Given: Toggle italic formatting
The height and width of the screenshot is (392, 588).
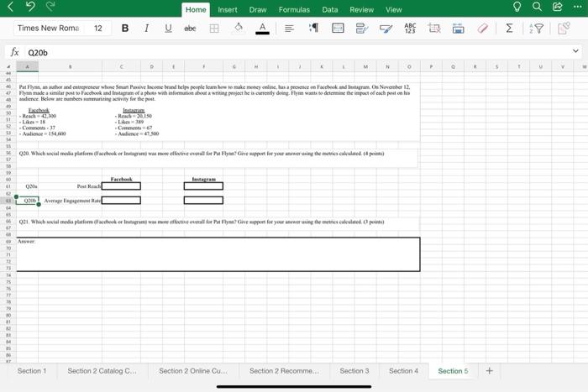Looking at the screenshot, I should click(x=147, y=28).
